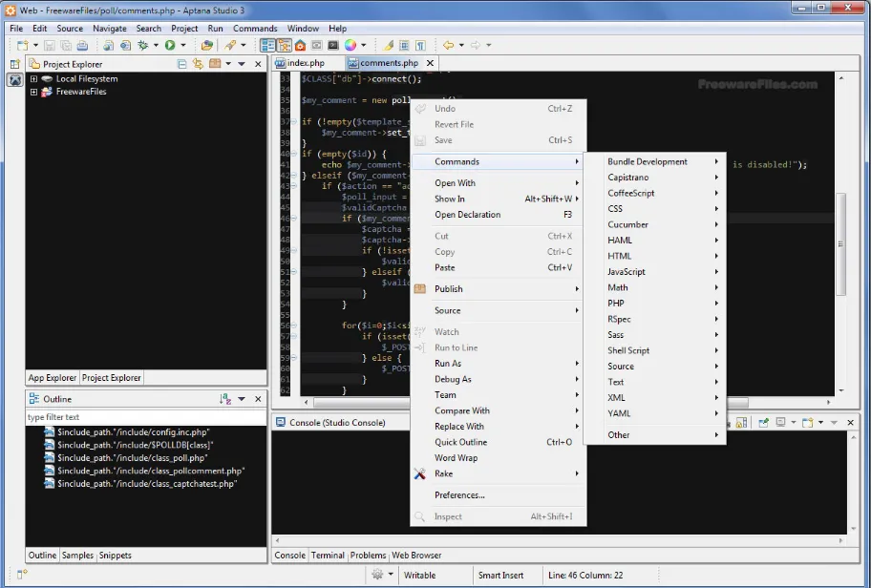Open the Terminal toolbar icon
Image resolution: width=871 pixels, height=588 pixels.
333,46
